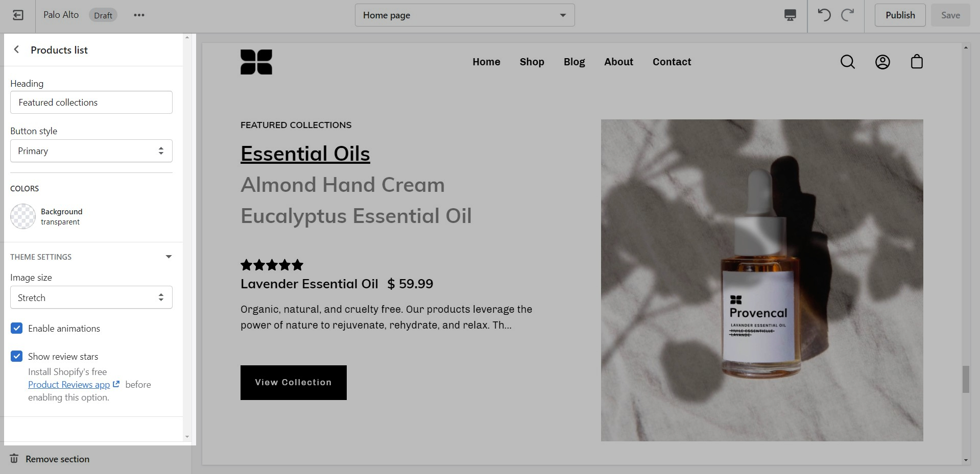Open the Button style Primary dropdown
The image size is (980, 474).
tap(91, 151)
